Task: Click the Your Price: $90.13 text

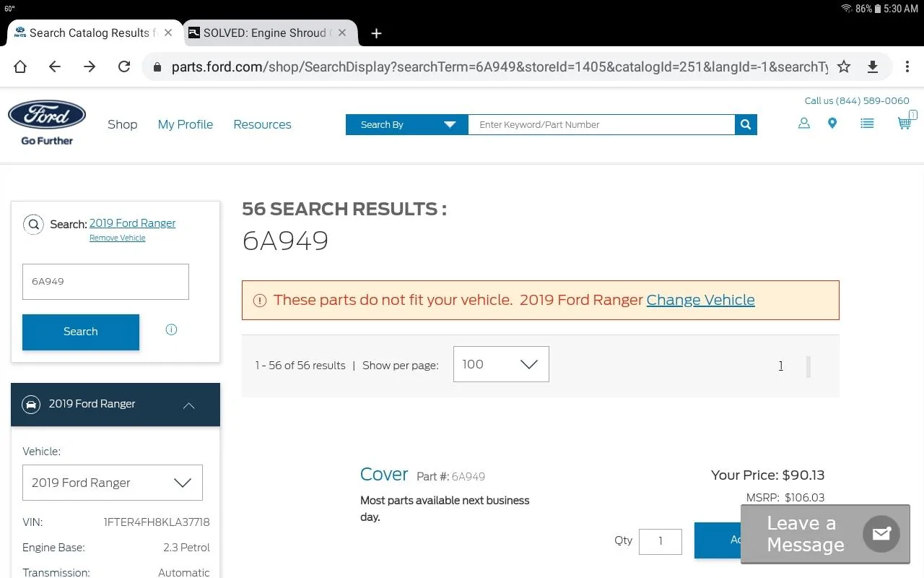Action: click(767, 475)
